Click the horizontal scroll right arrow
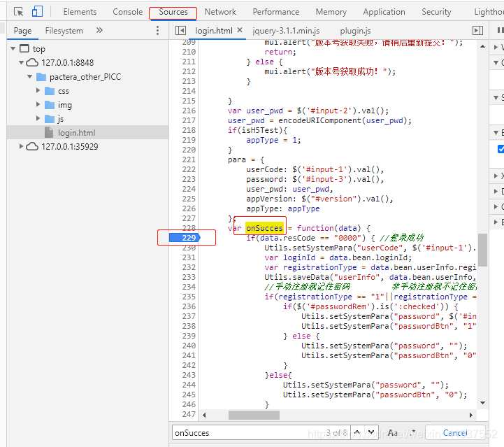The width and height of the screenshot is (504, 447). [471, 415]
